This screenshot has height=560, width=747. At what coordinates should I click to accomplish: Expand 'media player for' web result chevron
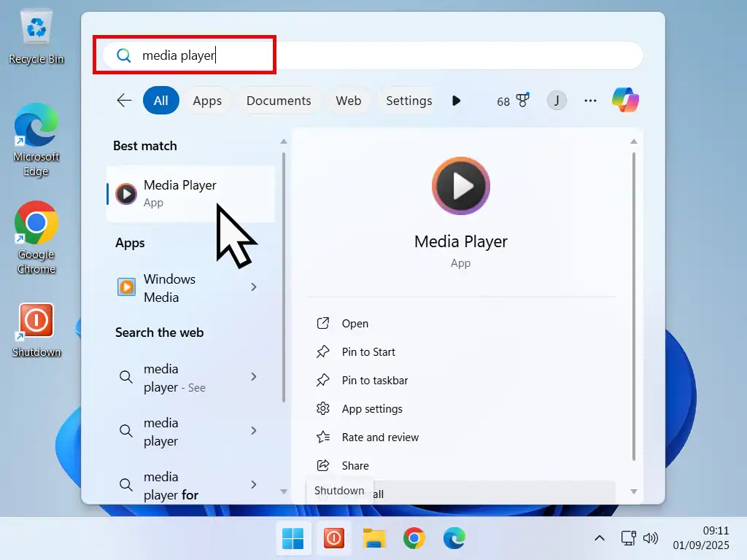click(x=254, y=485)
